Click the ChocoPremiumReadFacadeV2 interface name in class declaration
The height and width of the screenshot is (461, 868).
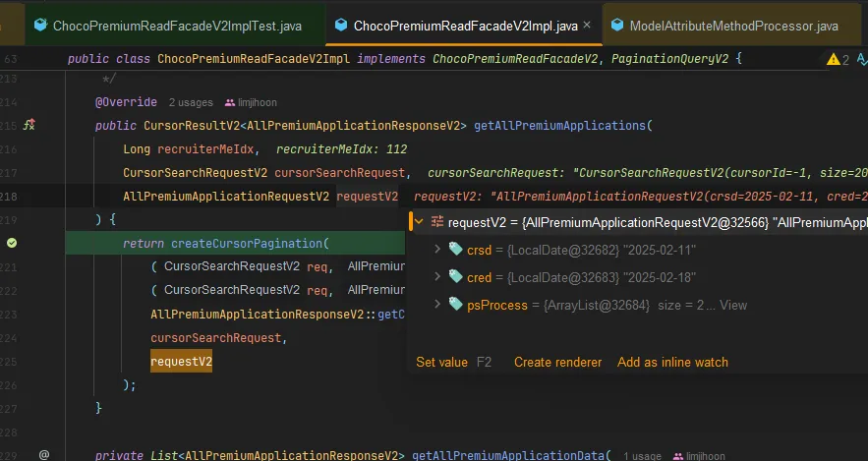click(x=515, y=59)
